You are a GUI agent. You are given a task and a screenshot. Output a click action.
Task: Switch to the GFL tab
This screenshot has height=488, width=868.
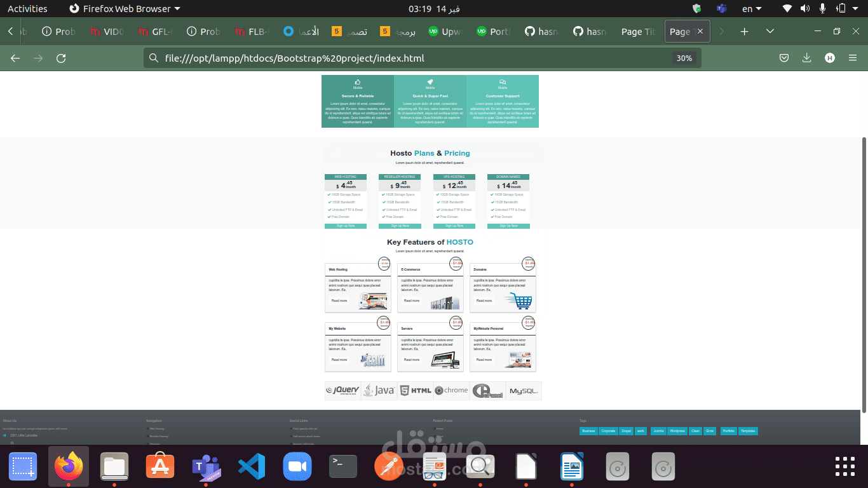pos(155,31)
